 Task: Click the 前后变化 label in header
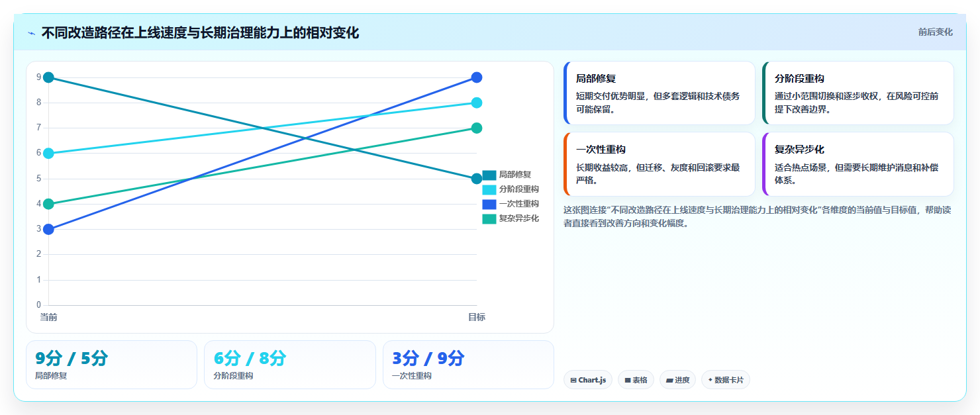point(935,32)
